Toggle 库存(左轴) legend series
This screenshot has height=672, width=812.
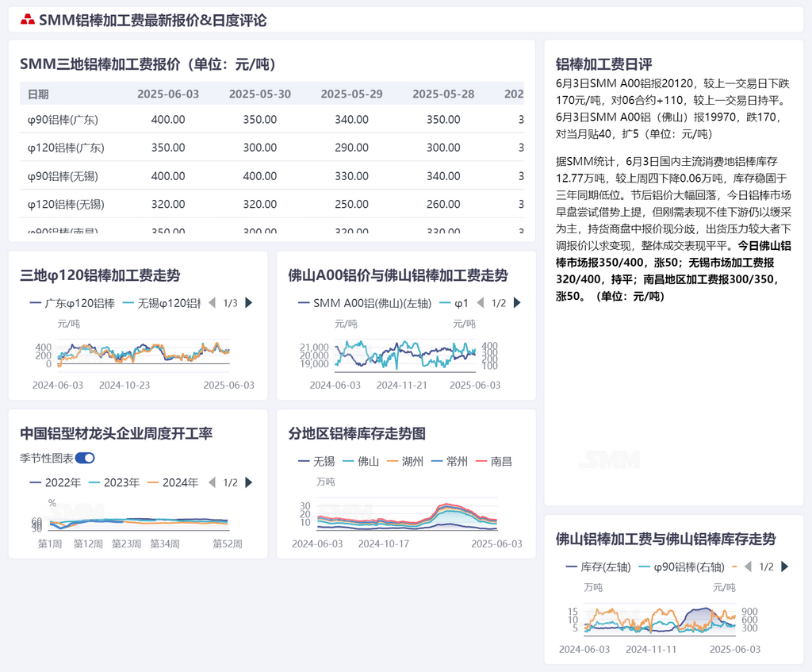click(x=599, y=567)
